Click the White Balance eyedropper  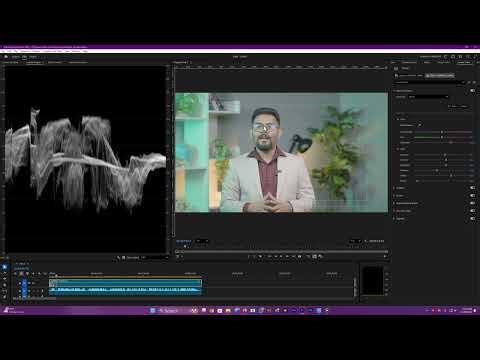point(420,125)
